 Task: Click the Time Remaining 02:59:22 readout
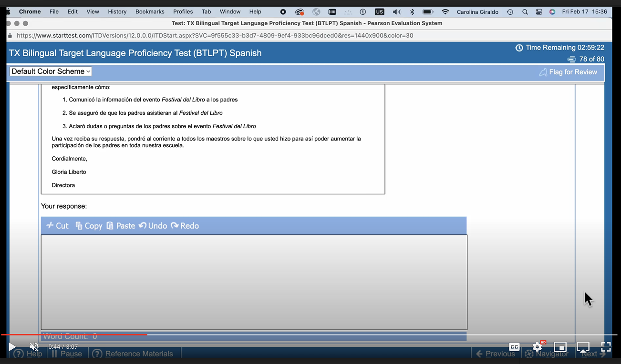coord(565,48)
